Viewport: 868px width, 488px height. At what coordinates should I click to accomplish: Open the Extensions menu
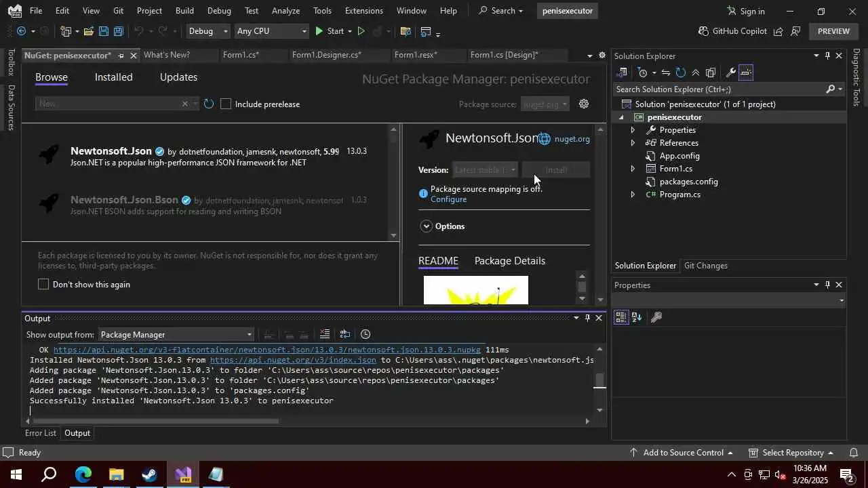[x=363, y=11]
